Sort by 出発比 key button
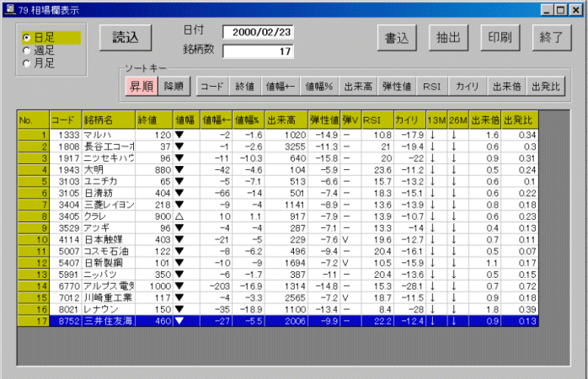 546,87
